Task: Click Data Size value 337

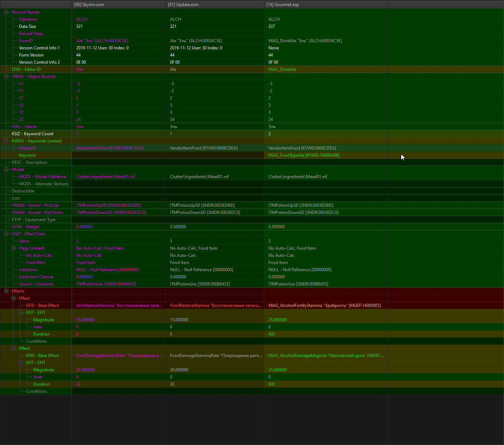Action: pos(272,26)
